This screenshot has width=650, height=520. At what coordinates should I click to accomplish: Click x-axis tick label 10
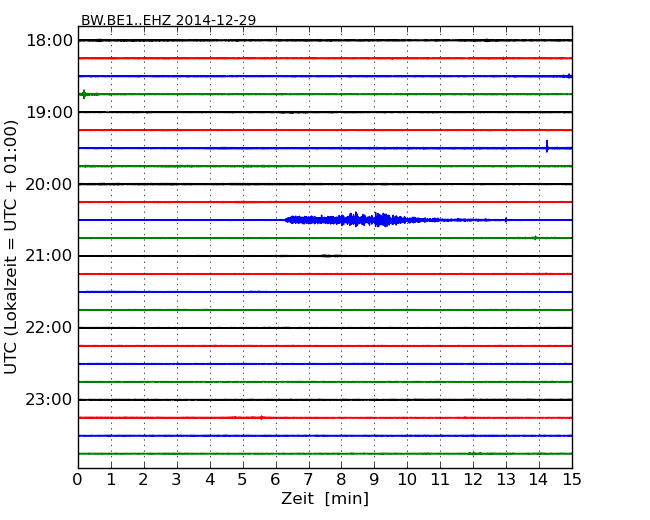407,480
